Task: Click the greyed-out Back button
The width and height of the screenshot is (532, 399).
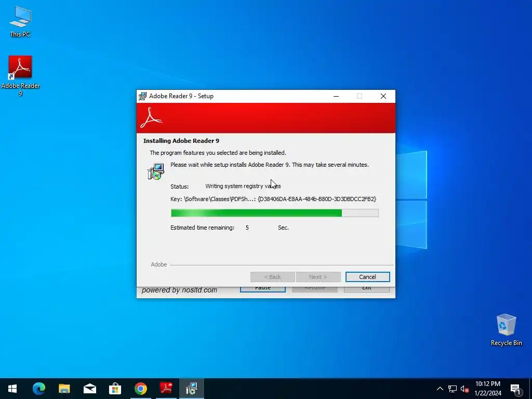Action: pyautogui.click(x=272, y=277)
